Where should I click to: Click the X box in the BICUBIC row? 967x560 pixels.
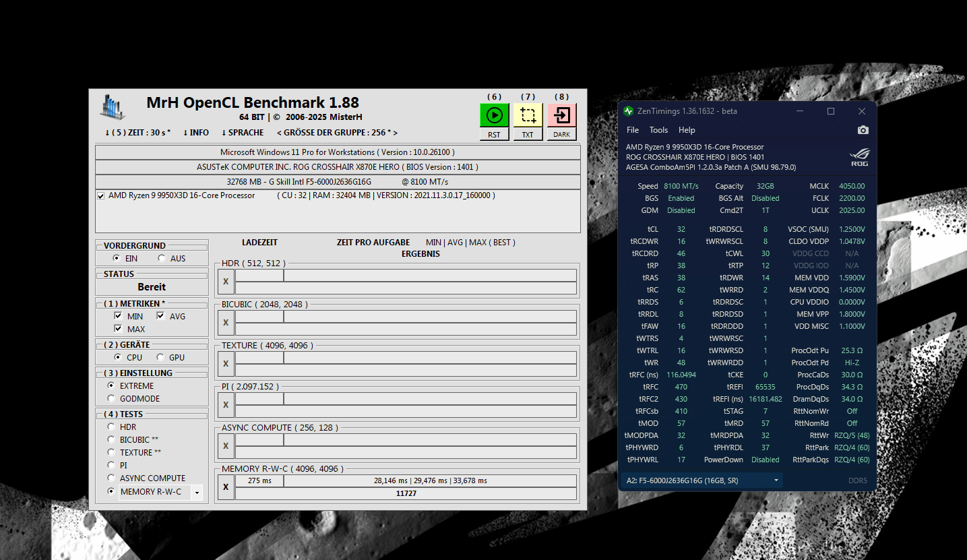point(226,323)
